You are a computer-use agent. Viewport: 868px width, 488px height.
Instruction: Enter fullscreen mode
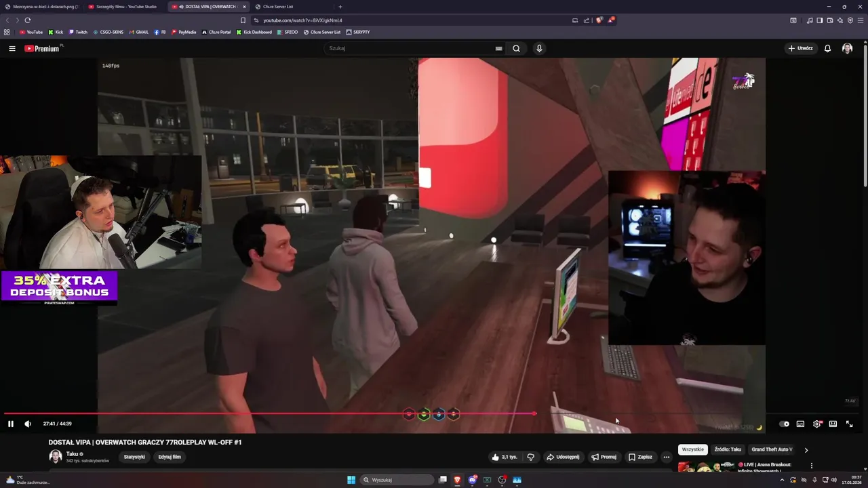(849, 424)
